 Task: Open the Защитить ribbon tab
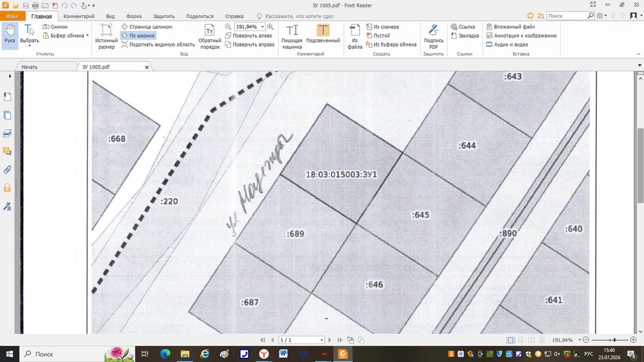(x=164, y=16)
